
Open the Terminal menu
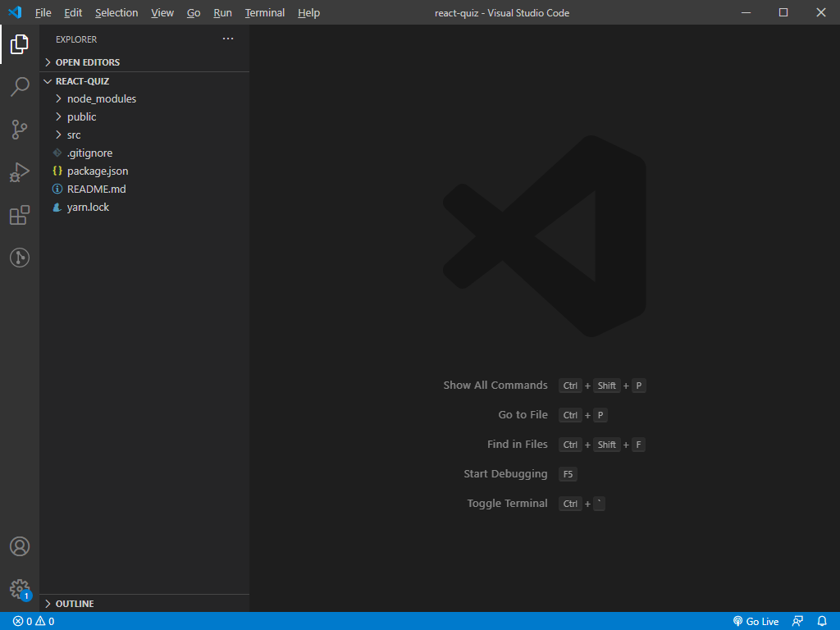(x=265, y=13)
